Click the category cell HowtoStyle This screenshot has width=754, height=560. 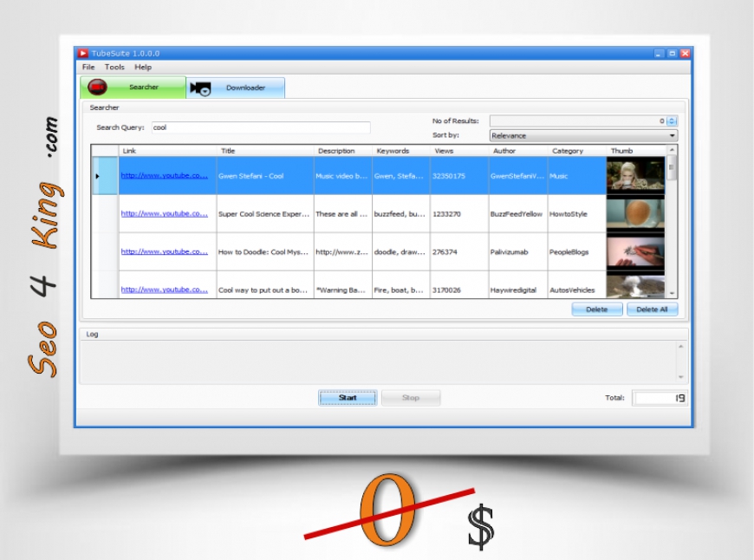(576, 213)
